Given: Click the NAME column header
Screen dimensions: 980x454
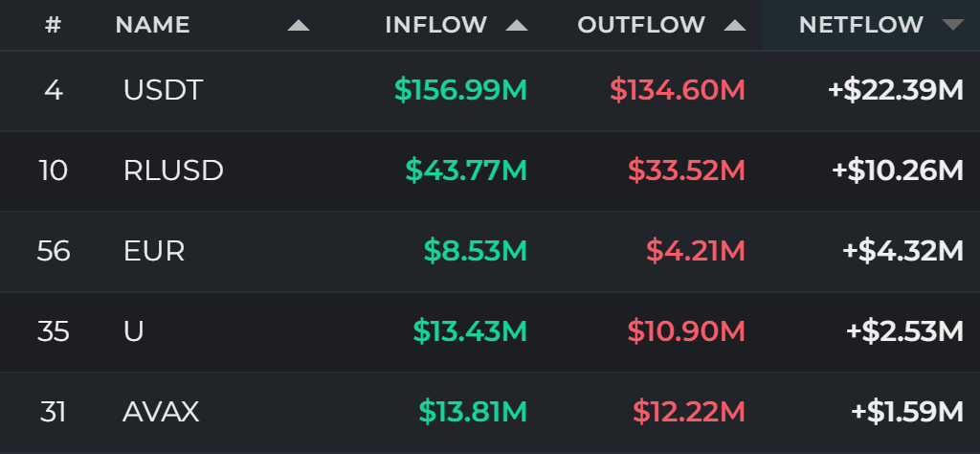Looking at the screenshot, I should tap(152, 25).
